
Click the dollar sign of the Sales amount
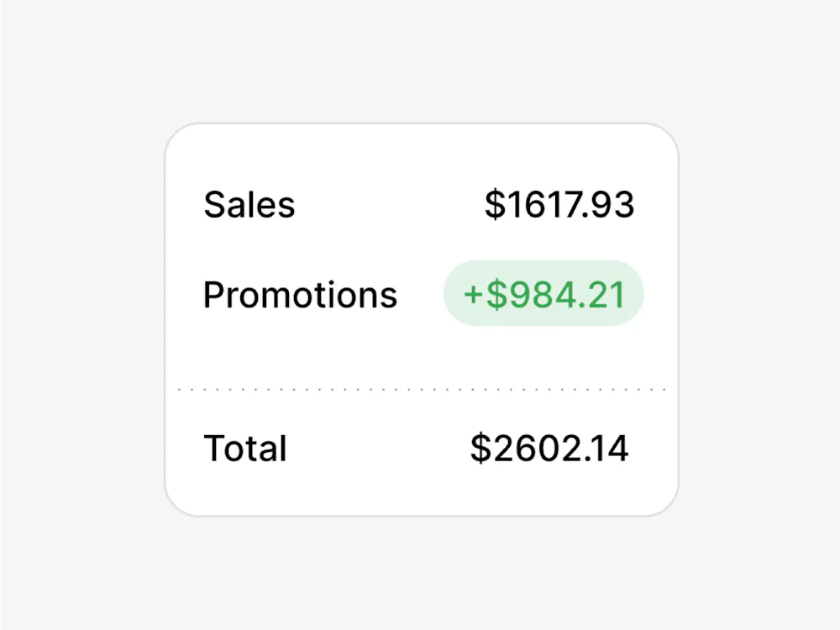click(495, 205)
